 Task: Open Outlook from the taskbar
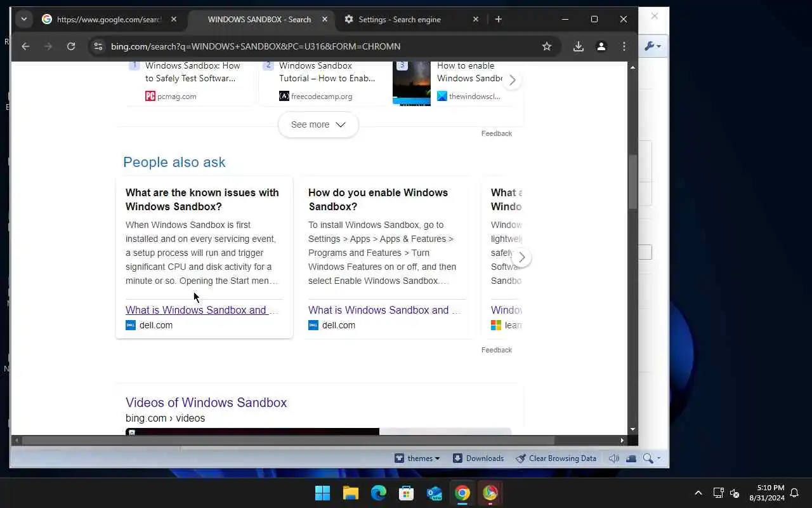coord(435,493)
